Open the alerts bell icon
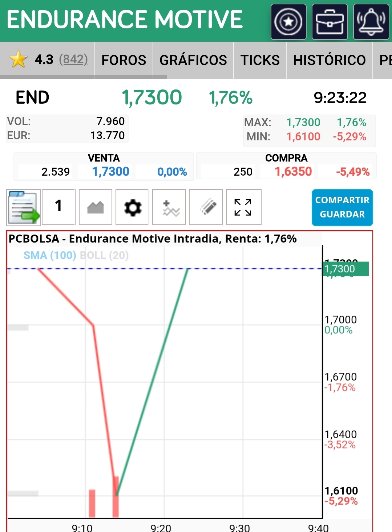This screenshot has width=392, height=532. click(x=371, y=22)
